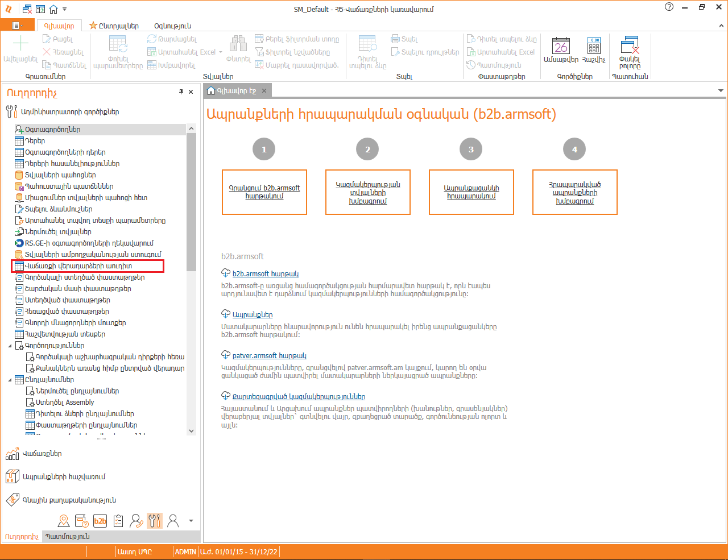The image size is (728, 560).
Task: Open the Ապրանքներ link
Action: (x=253, y=315)
